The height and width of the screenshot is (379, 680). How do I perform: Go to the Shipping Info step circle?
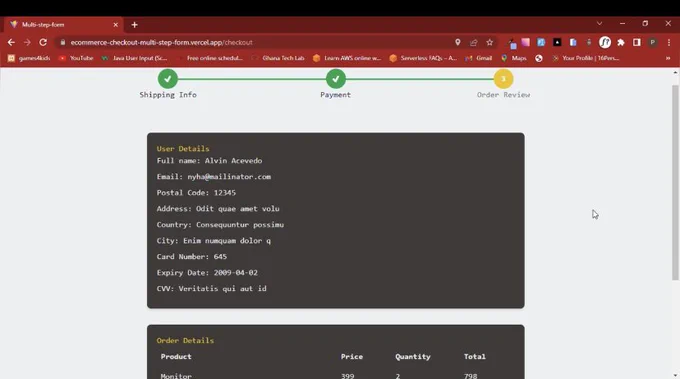tap(168, 79)
